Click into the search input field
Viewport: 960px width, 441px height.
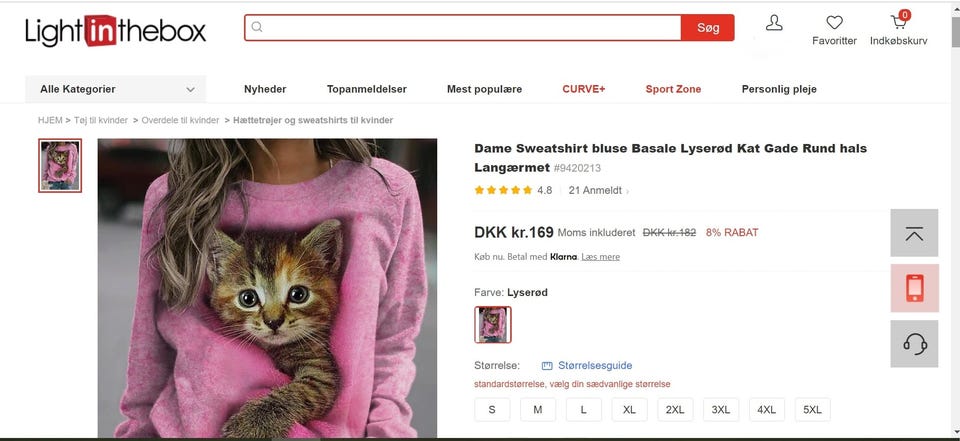[x=463, y=28]
